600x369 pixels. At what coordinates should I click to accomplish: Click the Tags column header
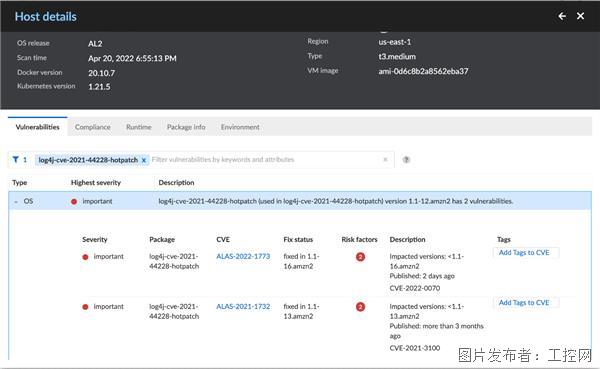[504, 239]
